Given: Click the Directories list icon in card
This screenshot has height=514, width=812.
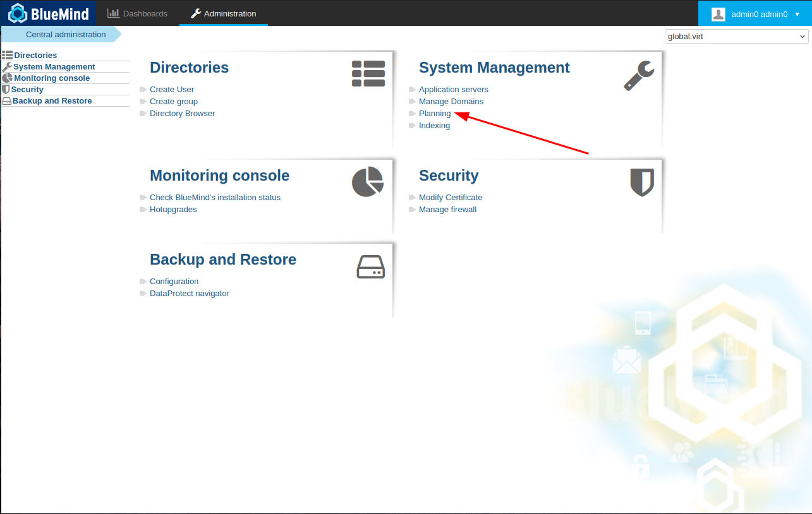Looking at the screenshot, I should click(x=368, y=74).
